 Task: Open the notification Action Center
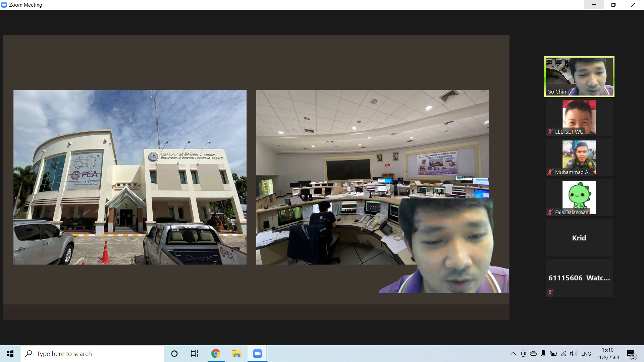point(631,354)
